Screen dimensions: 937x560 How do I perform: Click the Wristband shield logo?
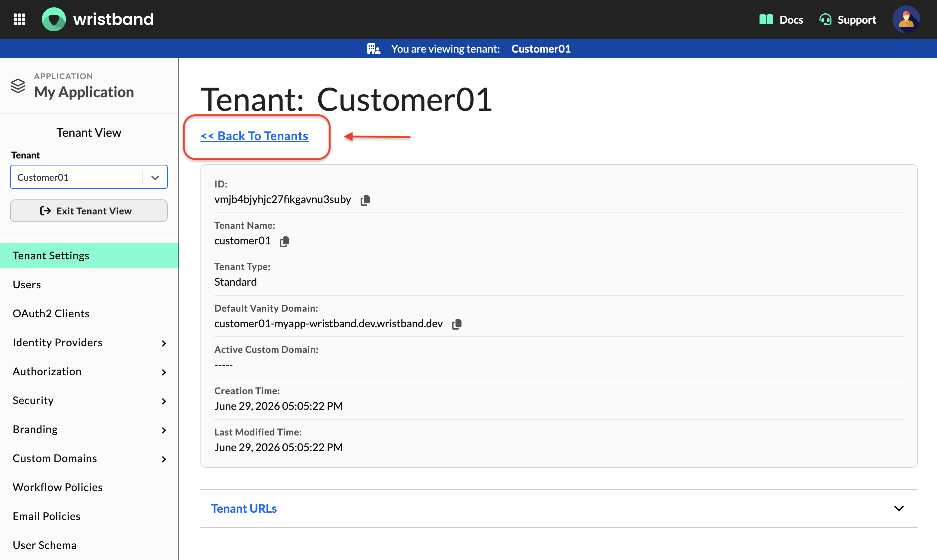tap(54, 19)
